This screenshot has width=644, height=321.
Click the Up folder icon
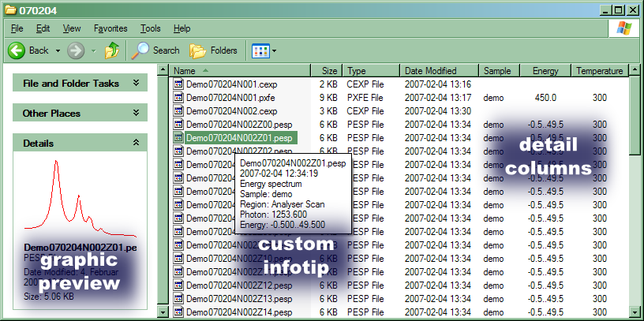112,50
